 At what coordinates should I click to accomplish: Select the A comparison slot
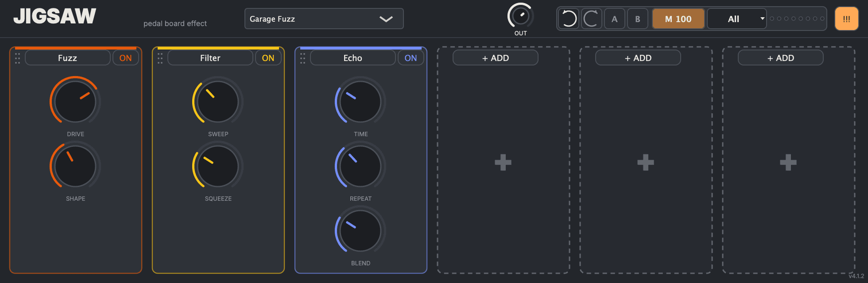point(614,19)
